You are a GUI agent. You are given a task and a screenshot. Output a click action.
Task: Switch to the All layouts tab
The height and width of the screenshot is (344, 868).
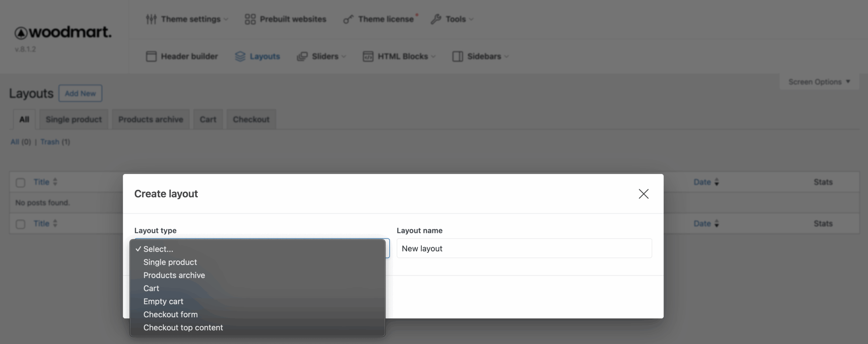pyautogui.click(x=24, y=119)
